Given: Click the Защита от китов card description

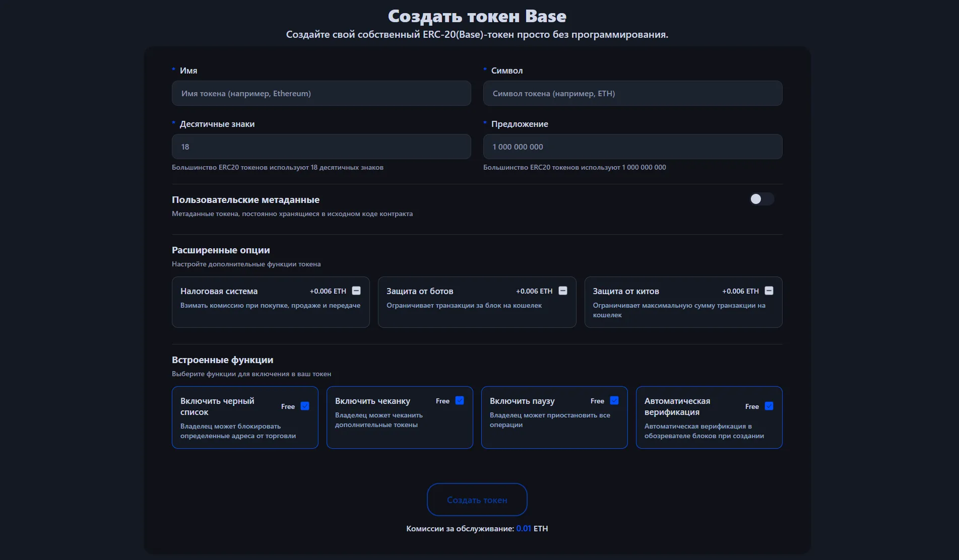Looking at the screenshot, I should pyautogui.click(x=678, y=310).
